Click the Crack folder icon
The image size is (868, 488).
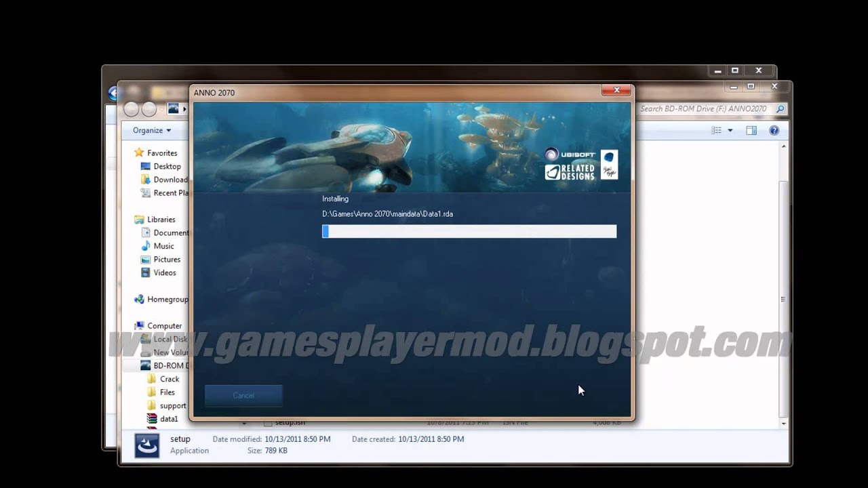point(152,379)
